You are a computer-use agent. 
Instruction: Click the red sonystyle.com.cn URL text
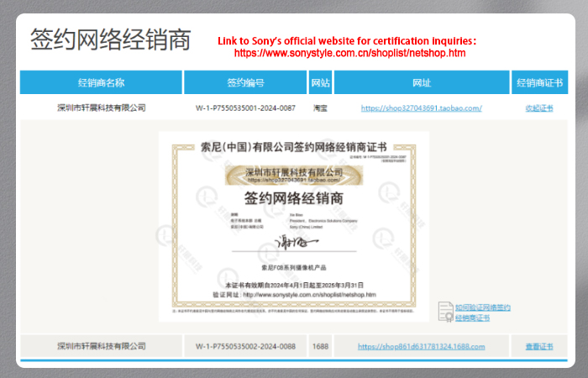350,53
